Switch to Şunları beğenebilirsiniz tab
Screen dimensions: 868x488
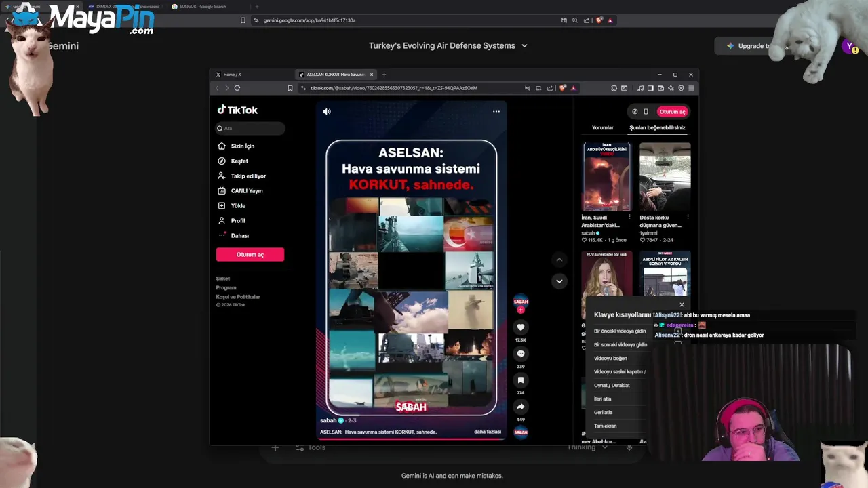[657, 127]
